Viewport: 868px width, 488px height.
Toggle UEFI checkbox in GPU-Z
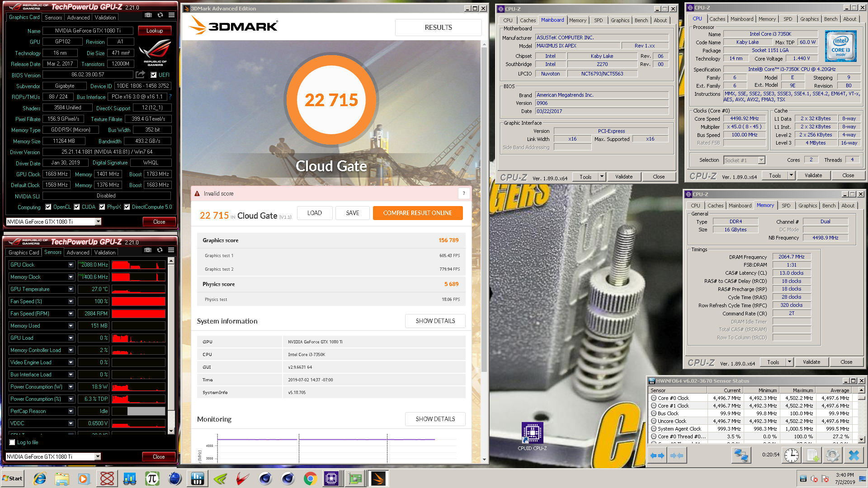point(154,75)
